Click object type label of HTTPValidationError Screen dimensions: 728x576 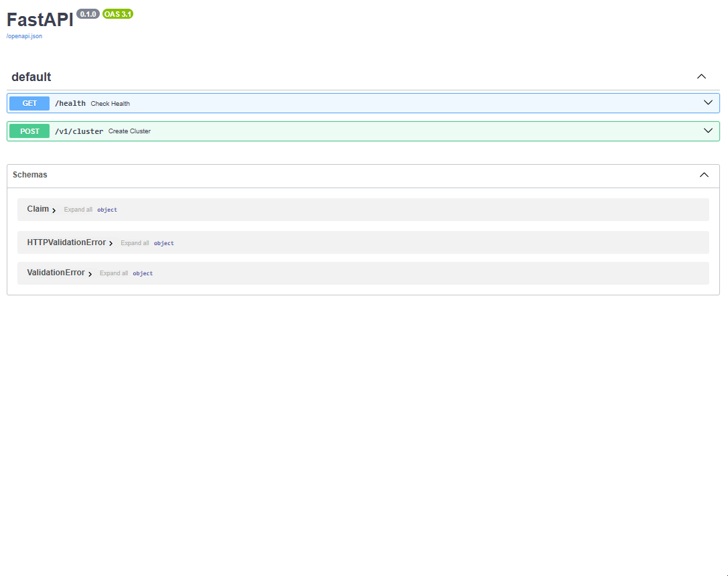[164, 243]
